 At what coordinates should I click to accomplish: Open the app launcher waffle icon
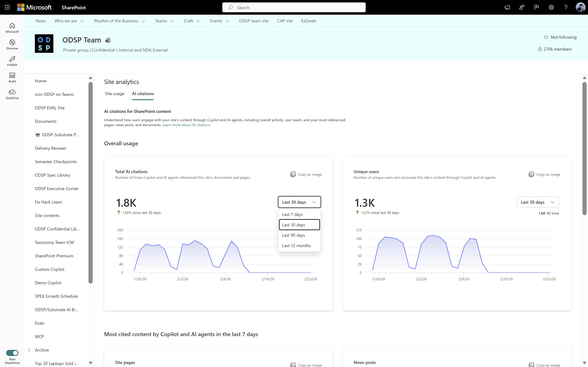[7, 7]
